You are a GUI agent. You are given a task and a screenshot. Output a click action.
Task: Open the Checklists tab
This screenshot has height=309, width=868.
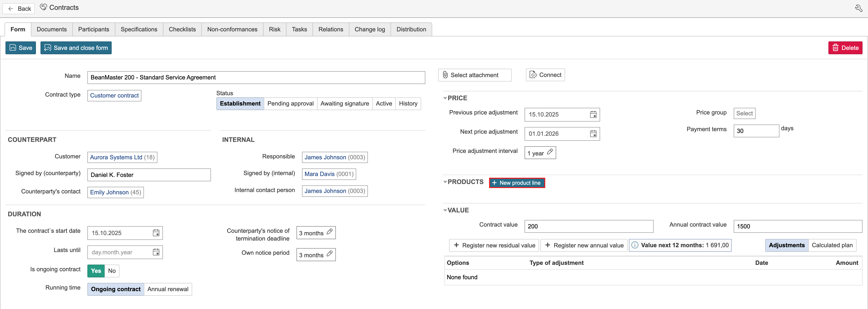[182, 29]
